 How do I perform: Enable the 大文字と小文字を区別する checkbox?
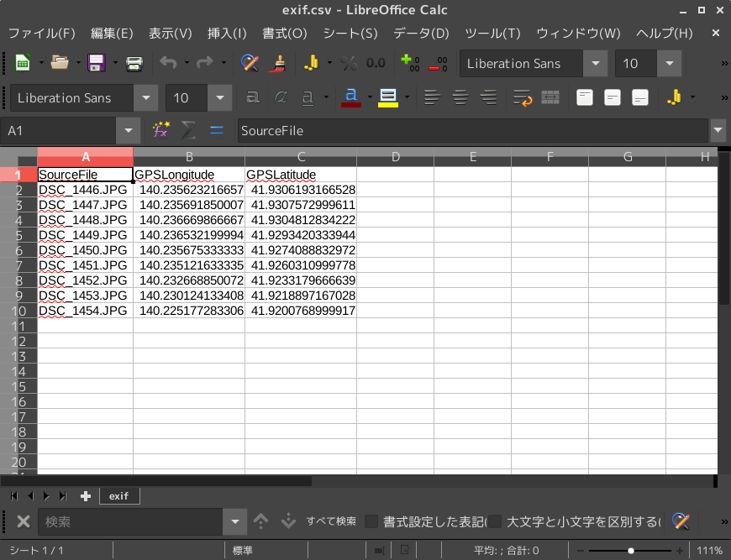point(496,521)
